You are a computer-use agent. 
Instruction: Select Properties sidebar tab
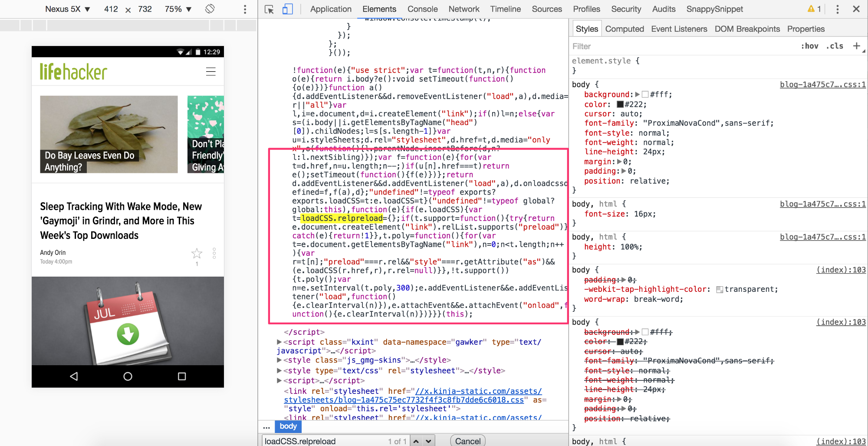tap(806, 29)
